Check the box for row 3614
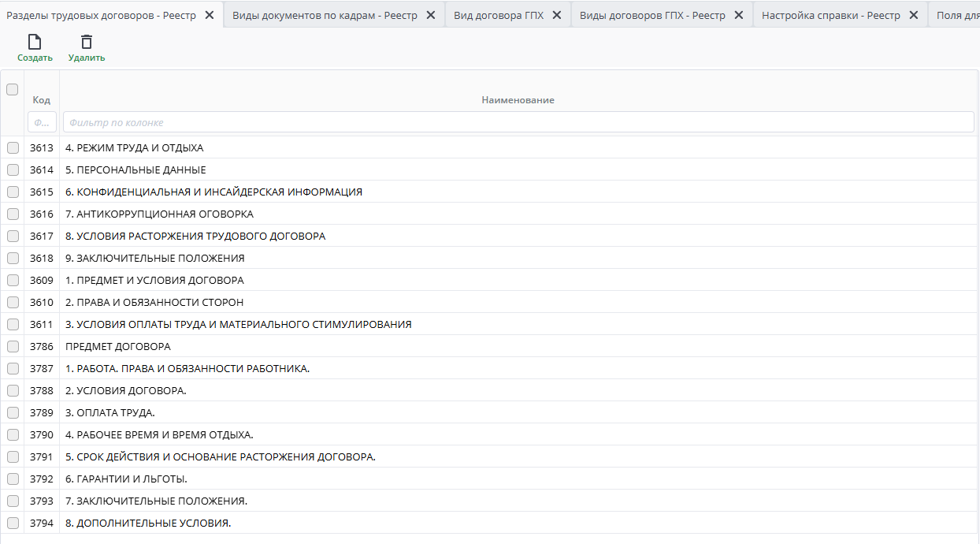This screenshot has width=980, height=544. (x=13, y=170)
